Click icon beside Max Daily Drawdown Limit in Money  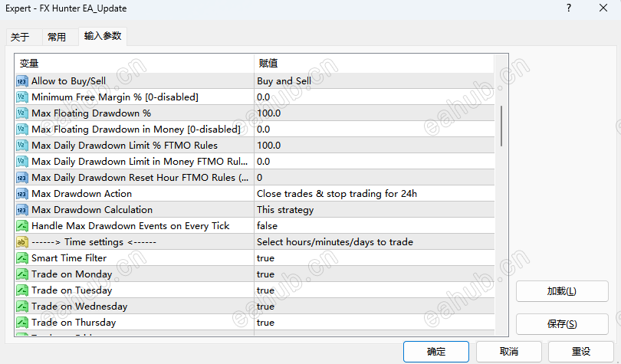coord(21,162)
